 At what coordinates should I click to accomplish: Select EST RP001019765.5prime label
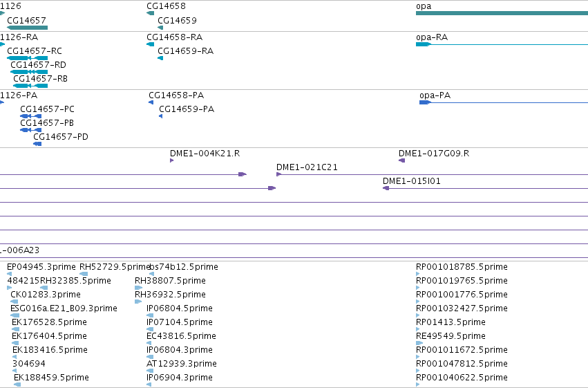[462, 281]
